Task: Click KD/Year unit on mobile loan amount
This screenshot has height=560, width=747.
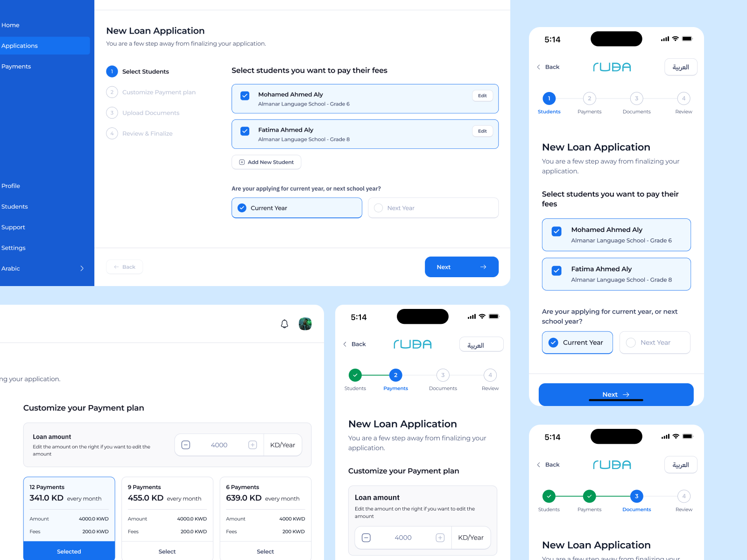Action: (x=471, y=538)
